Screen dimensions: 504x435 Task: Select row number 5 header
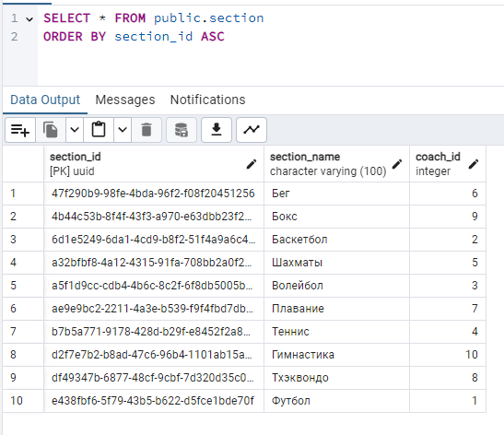coord(23,286)
